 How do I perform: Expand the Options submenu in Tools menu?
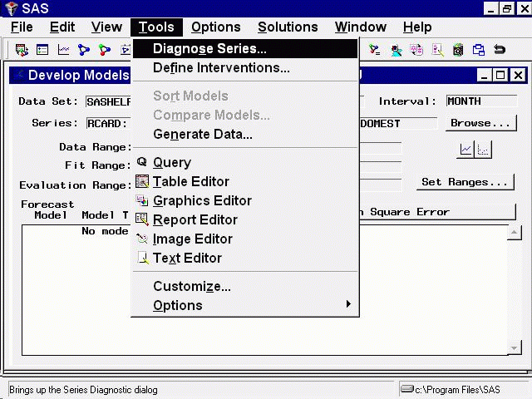coord(245,305)
